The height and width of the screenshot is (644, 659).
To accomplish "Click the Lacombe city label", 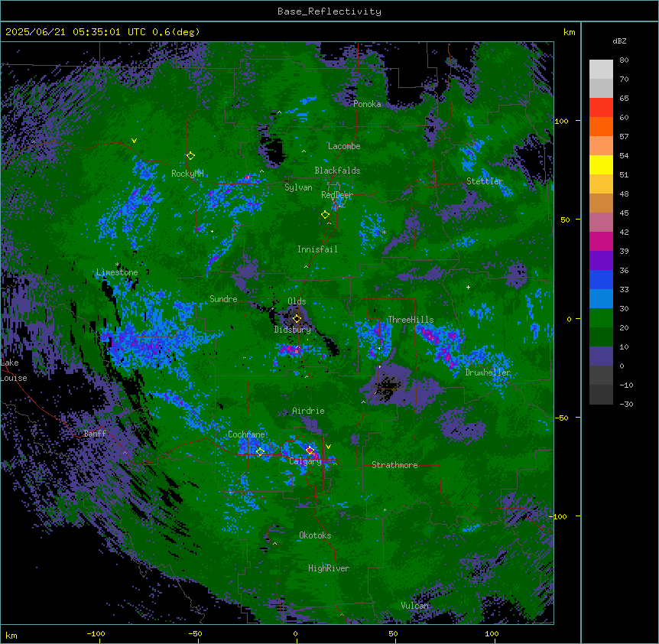I will tap(344, 146).
